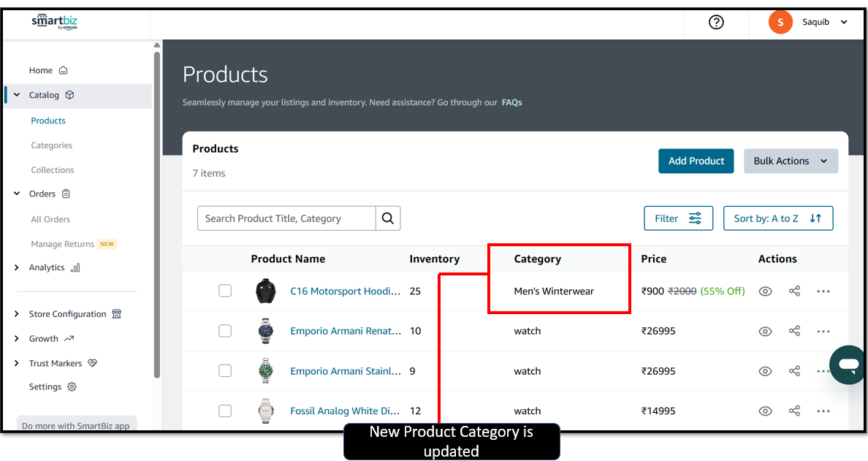Open the chat support bubble
Image resolution: width=868 pixels, height=461 pixels.
(x=848, y=365)
